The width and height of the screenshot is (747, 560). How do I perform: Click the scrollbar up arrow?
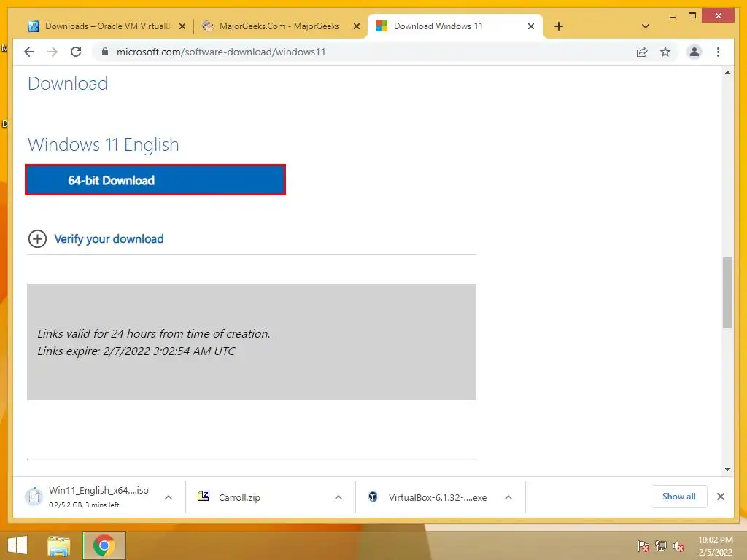pyautogui.click(x=727, y=72)
